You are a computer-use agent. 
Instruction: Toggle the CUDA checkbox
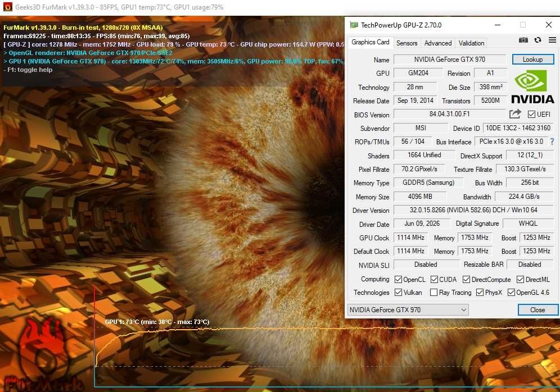(434, 279)
